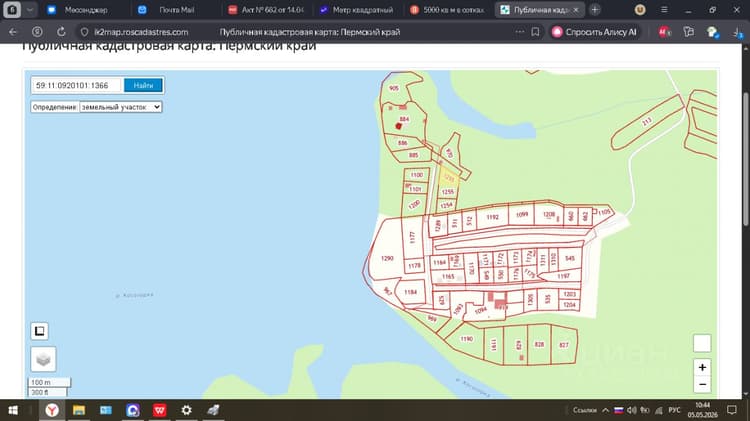Click the map measurement square tool
This screenshot has width=750, height=421.
pyautogui.click(x=40, y=331)
